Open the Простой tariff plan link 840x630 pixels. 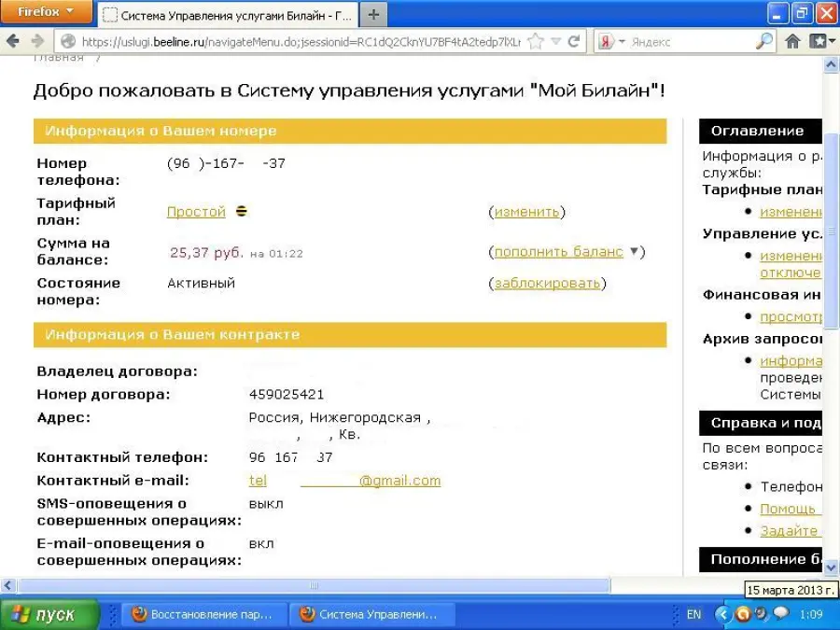[x=196, y=212]
